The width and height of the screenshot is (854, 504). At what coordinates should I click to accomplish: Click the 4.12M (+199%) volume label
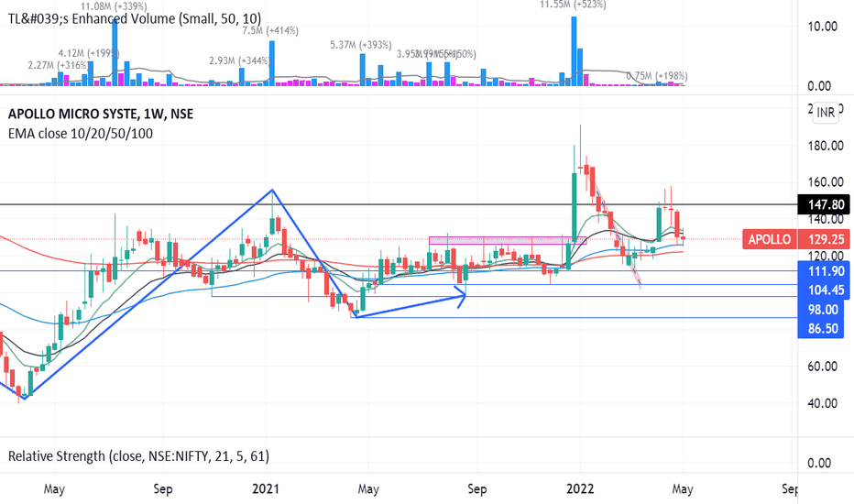pyautogui.click(x=89, y=53)
